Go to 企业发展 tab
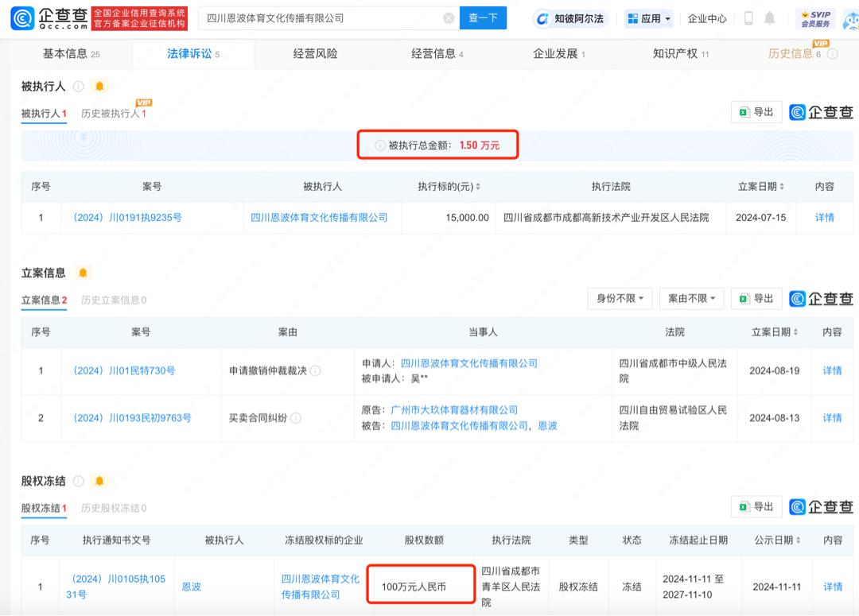The width and height of the screenshot is (859, 616). click(559, 54)
